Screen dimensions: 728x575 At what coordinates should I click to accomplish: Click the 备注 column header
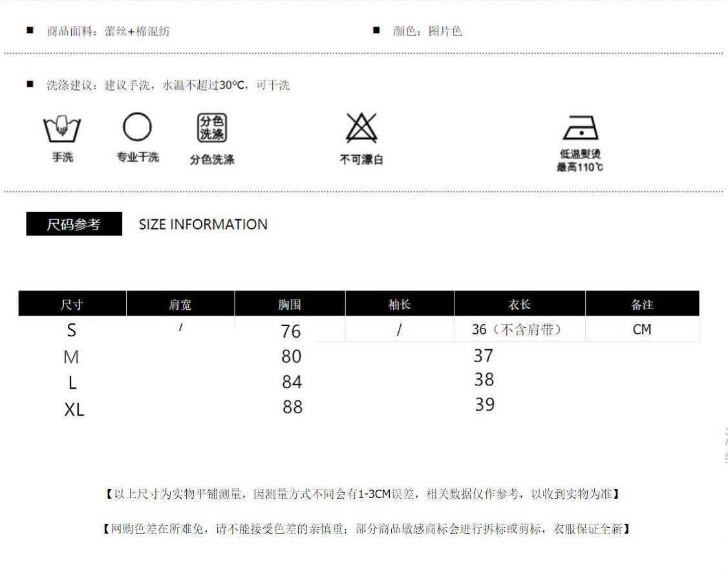coord(641,304)
